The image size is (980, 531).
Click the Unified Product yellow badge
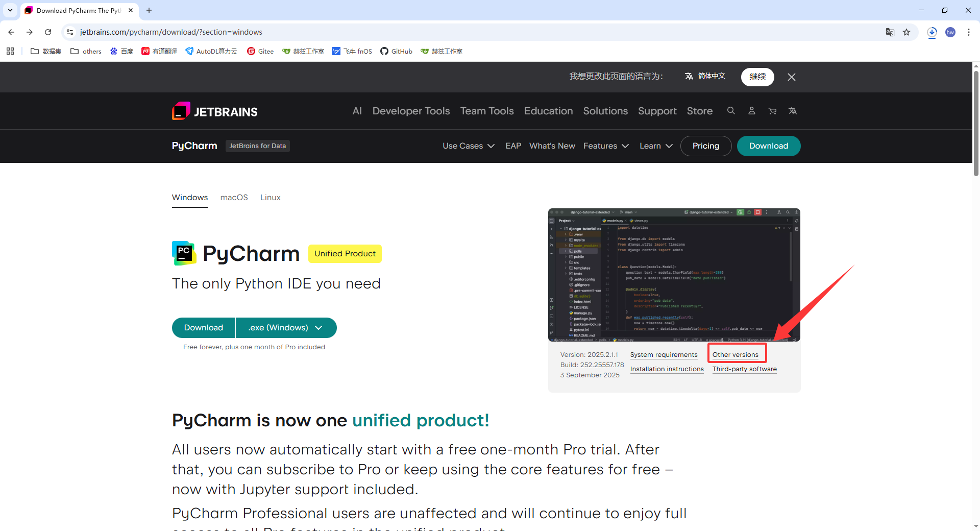point(345,254)
